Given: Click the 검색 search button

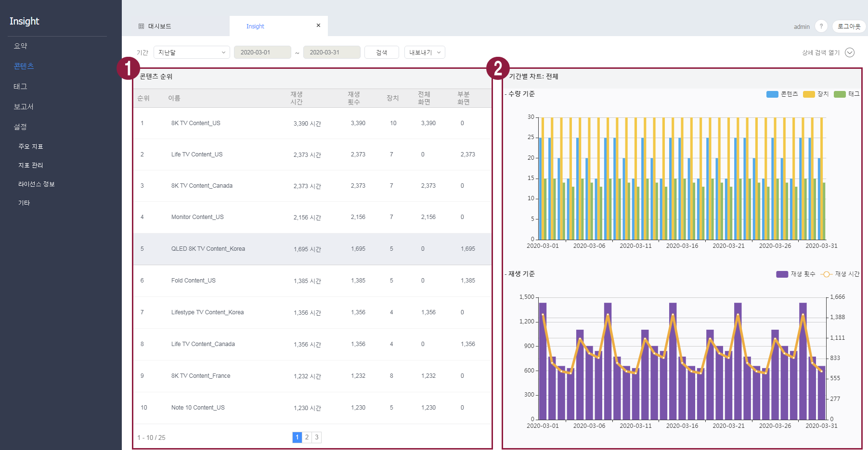Looking at the screenshot, I should click(x=381, y=52).
